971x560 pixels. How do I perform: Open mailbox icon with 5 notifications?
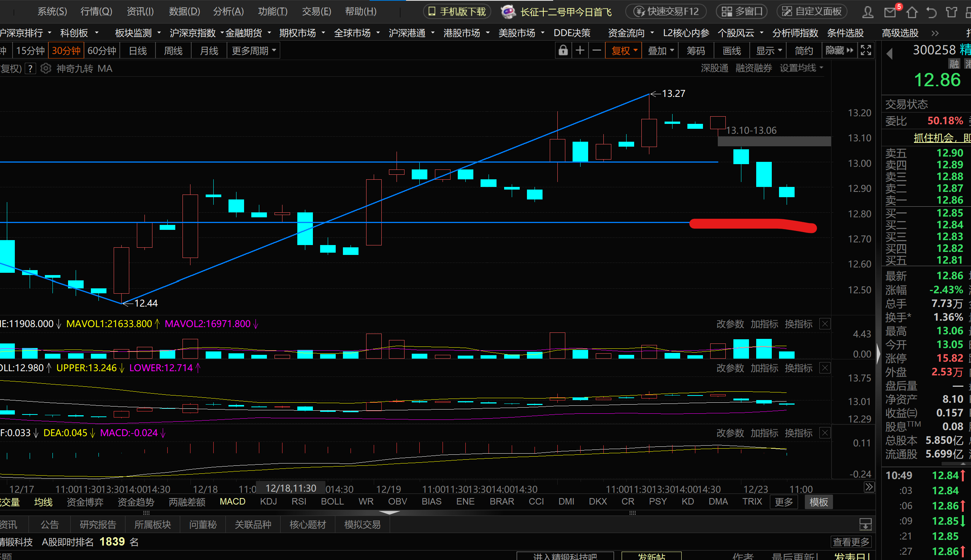[890, 12]
